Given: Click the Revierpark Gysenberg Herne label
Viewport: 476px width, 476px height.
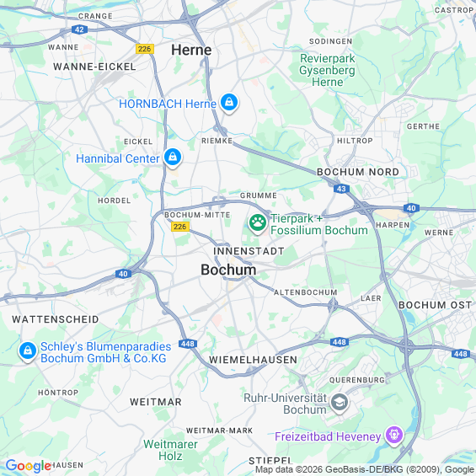Looking at the screenshot, I should click(327, 70).
